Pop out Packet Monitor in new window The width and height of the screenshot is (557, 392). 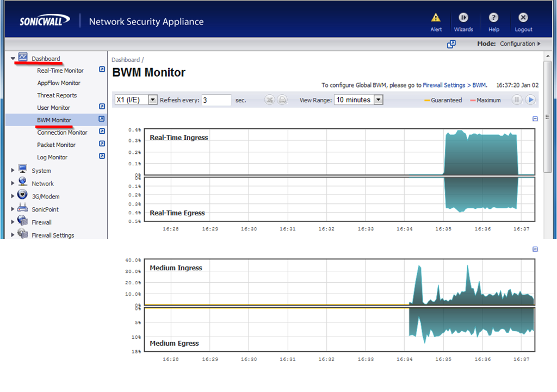(x=102, y=144)
